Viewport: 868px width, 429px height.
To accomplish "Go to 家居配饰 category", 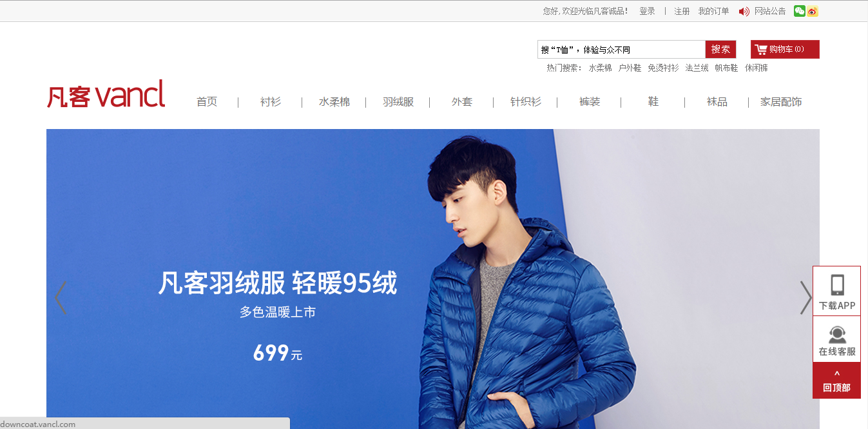I will [x=781, y=102].
